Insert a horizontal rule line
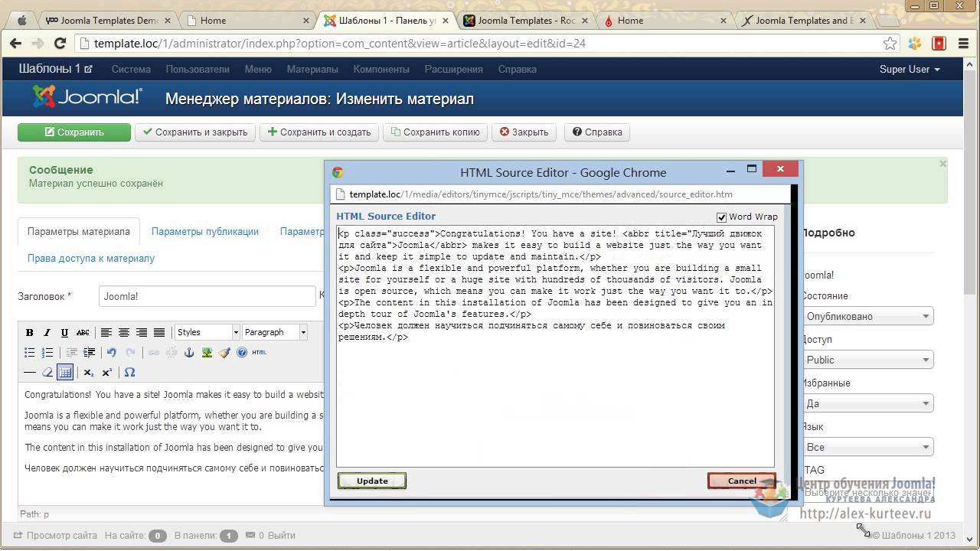 (x=30, y=373)
